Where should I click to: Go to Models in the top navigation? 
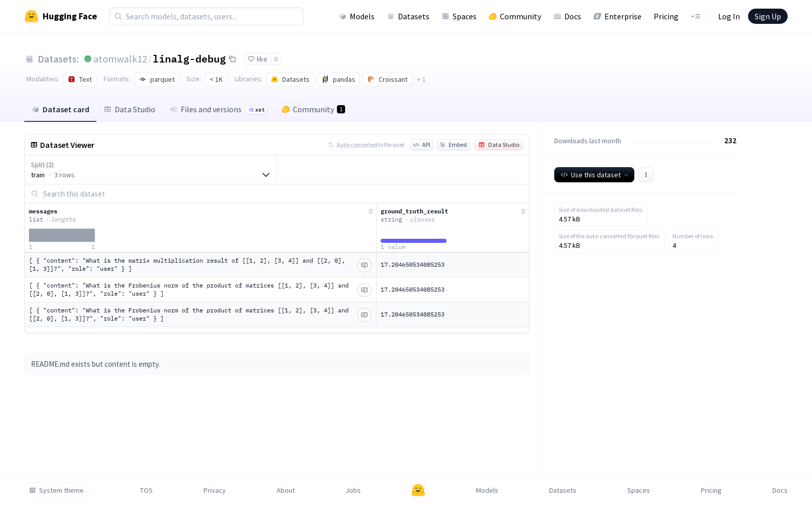[357, 16]
